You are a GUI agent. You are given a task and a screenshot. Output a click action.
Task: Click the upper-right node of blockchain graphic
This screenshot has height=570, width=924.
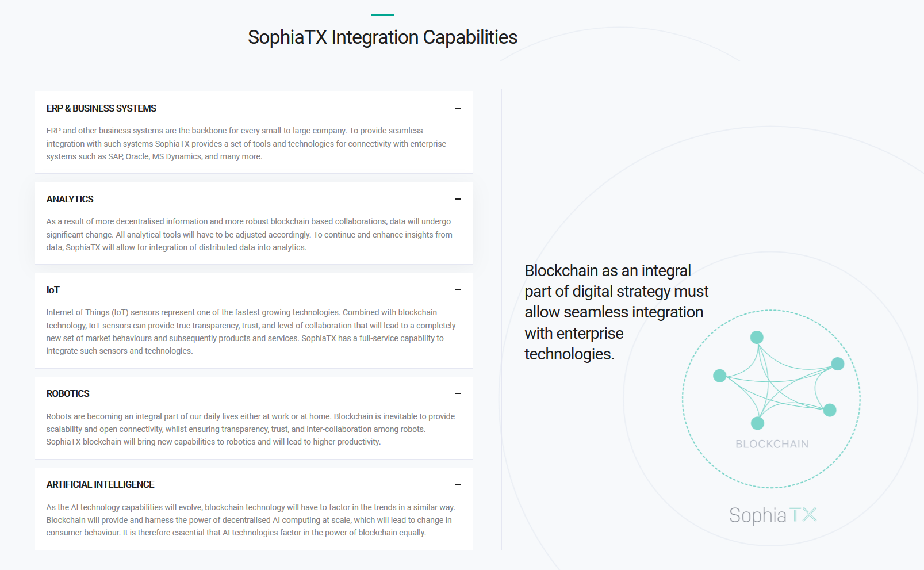[x=838, y=364]
